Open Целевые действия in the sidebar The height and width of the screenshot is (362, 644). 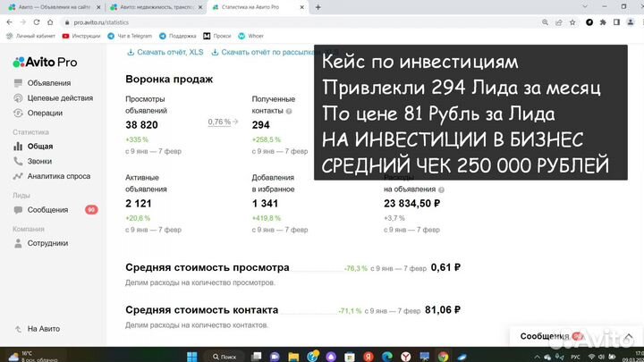pyautogui.click(x=60, y=98)
